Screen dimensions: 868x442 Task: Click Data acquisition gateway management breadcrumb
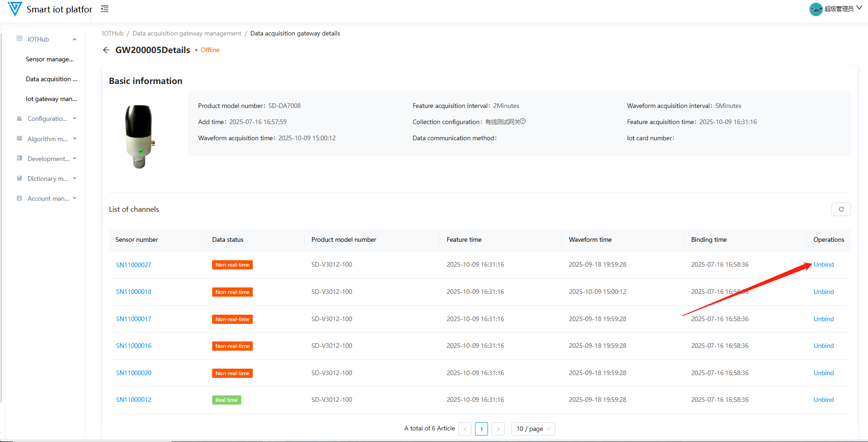(187, 33)
